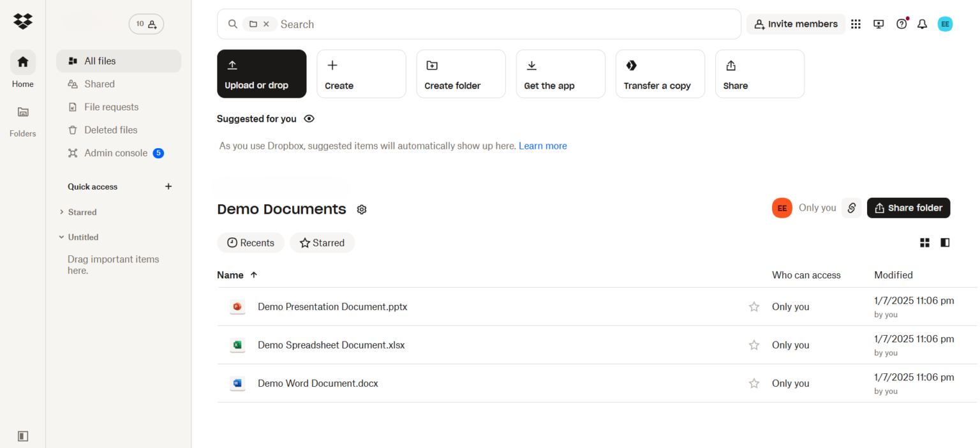Open the Admin console from the sidebar
Image resolution: width=980 pixels, height=448 pixels.
(115, 153)
